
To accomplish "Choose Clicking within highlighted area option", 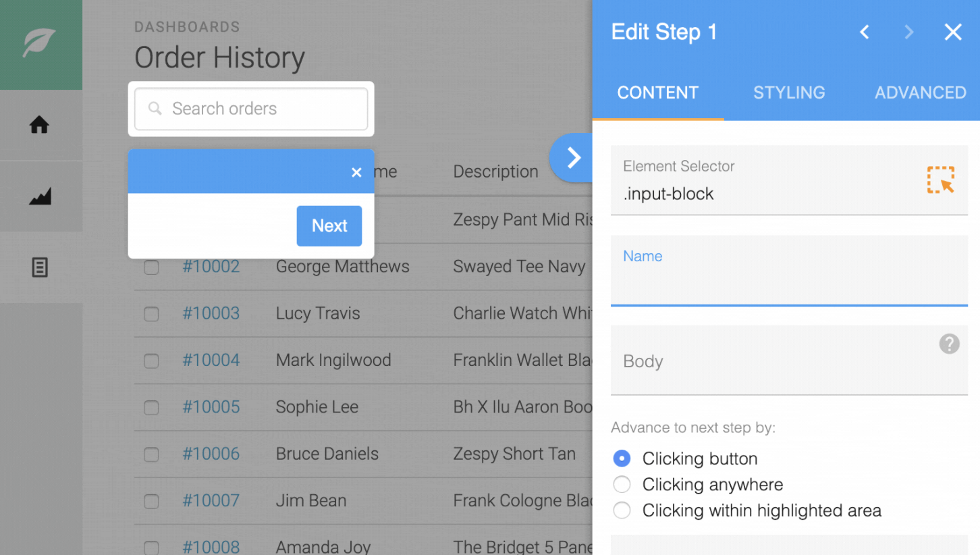I will pyautogui.click(x=622, y=510).
